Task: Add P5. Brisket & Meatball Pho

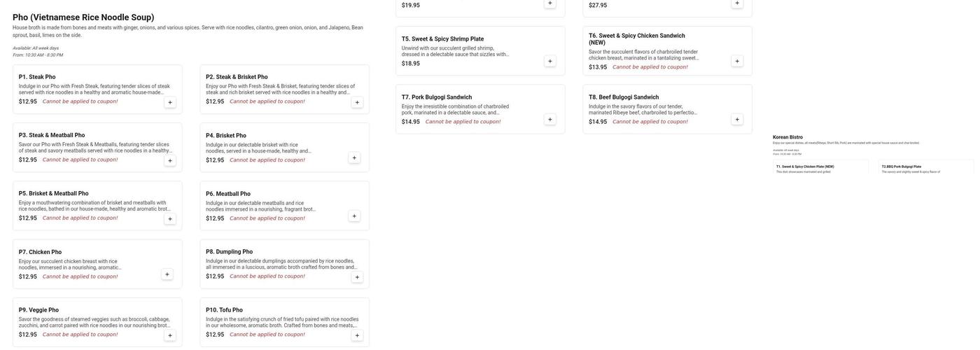Action: click(170, 219)
